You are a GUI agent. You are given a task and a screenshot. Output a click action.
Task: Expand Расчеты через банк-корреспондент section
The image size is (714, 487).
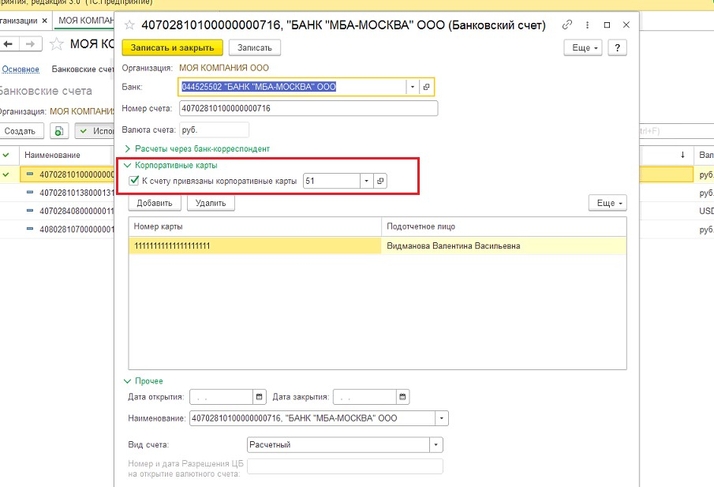[127, 149]
